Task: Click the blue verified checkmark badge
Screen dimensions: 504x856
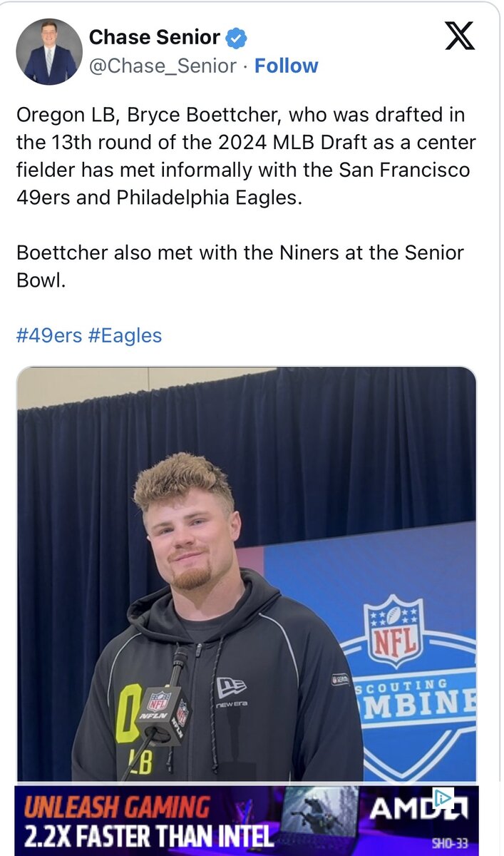Action: click(x=236, y=37)
